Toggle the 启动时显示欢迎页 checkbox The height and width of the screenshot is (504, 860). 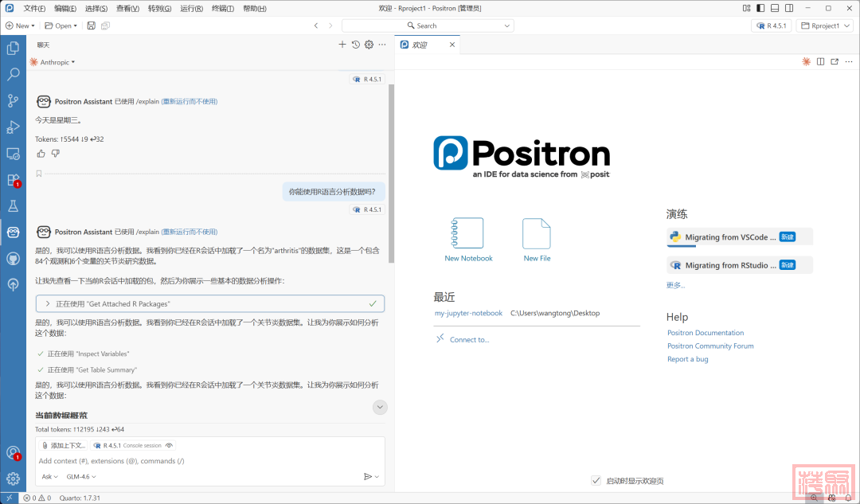pos(596,481)
